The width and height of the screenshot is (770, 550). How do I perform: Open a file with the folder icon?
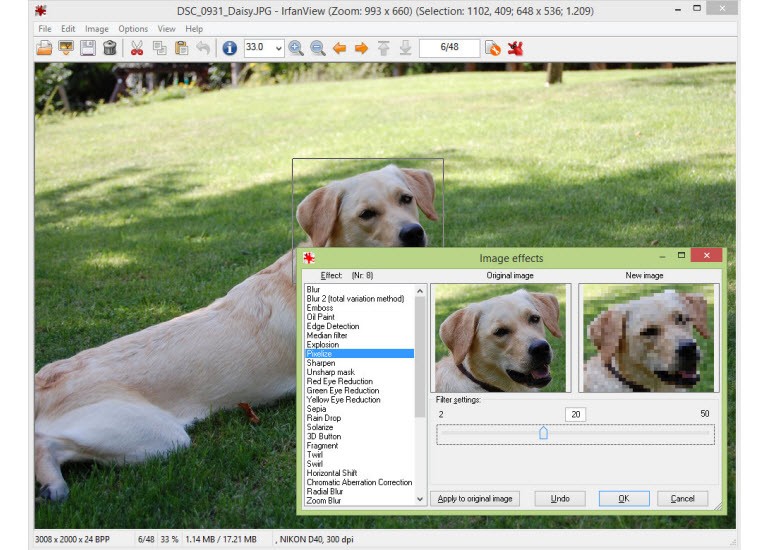[44, 48]
